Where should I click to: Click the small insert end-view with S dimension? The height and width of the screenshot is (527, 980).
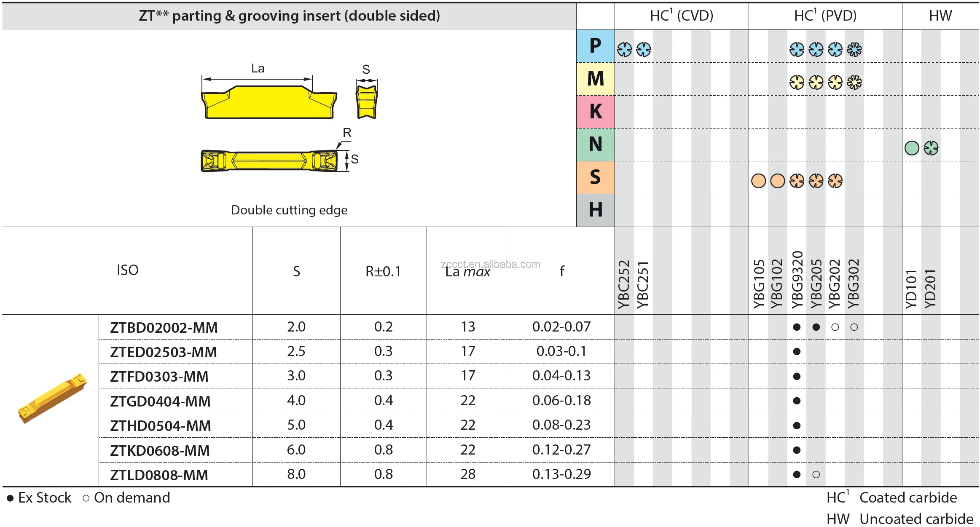pyautogui.click(x=366, y=102)
